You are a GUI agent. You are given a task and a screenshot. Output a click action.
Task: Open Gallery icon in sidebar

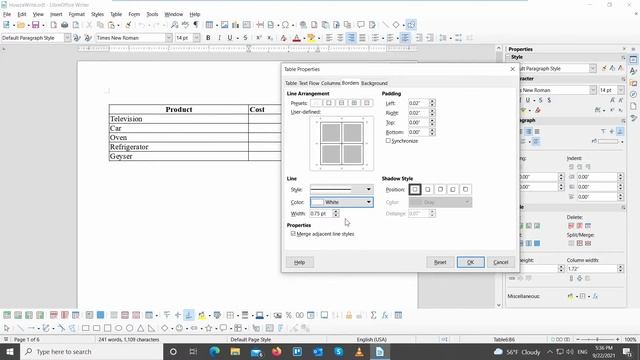(633, 83)
